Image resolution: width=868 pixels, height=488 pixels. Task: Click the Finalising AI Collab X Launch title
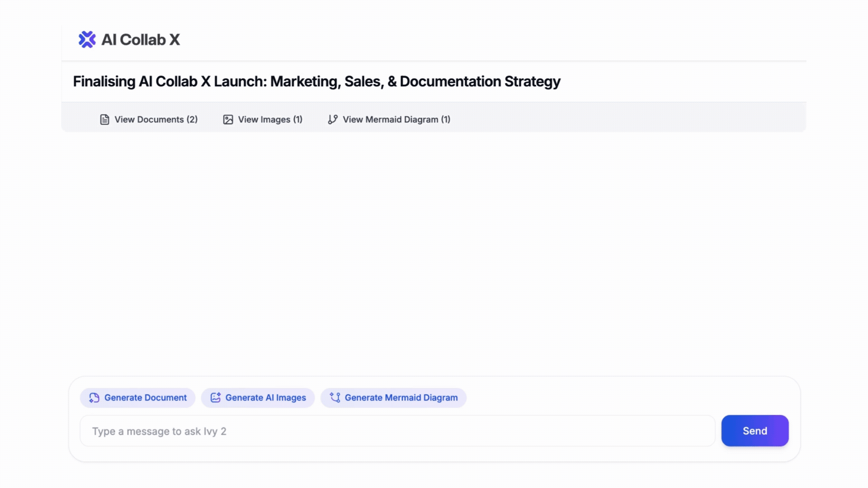316,82
